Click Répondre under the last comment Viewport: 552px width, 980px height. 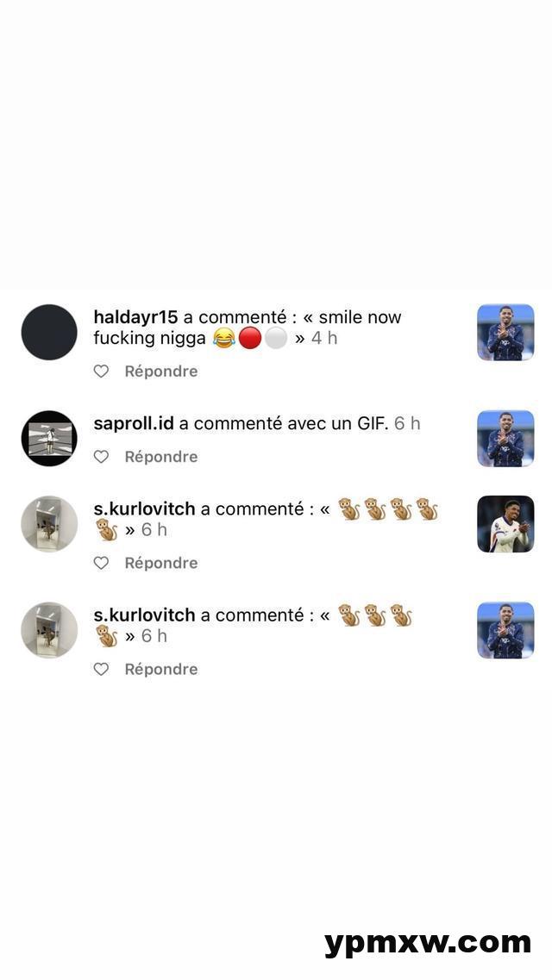161,670
